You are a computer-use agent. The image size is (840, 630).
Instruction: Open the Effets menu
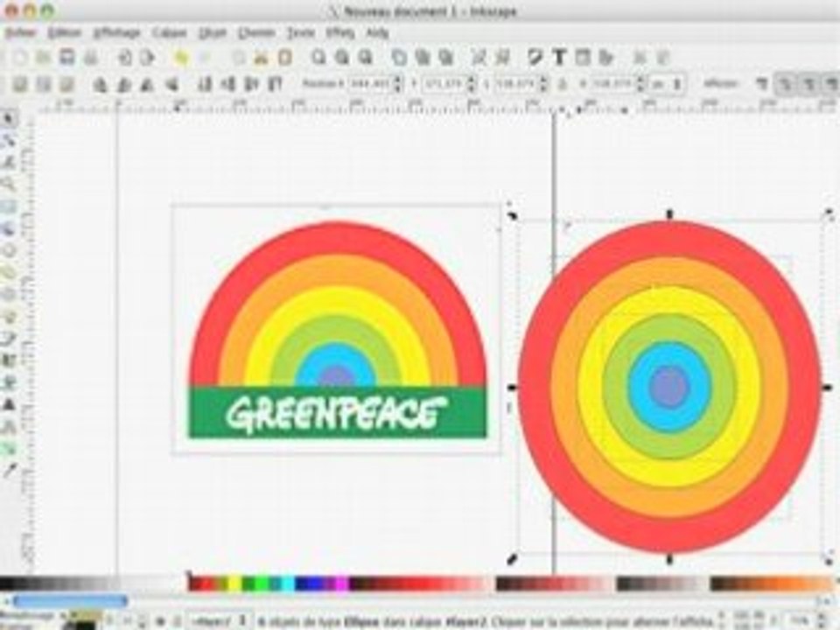(340, 32)
